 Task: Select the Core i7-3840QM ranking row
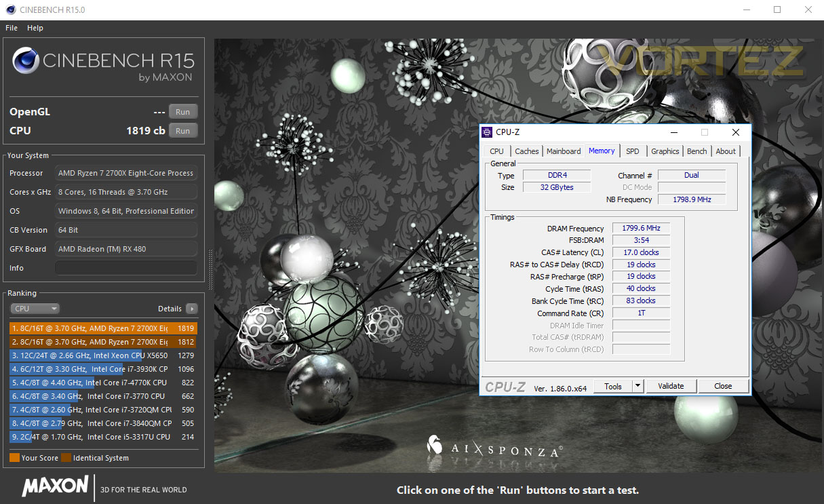pyautogui.click(x=103, y=423)
